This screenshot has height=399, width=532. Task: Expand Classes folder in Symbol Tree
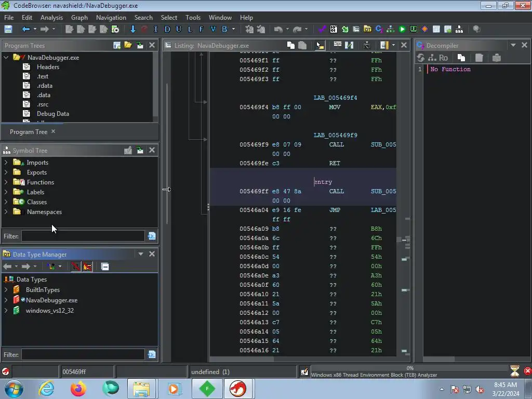coord(6,202)
